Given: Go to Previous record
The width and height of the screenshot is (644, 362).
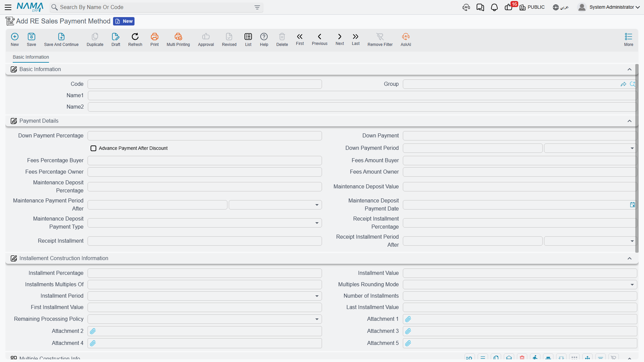Looking at the screenshot, I should click(320, 39).
